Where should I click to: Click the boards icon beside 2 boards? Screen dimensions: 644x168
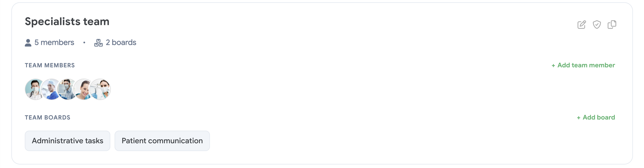[x=98, y=43]
